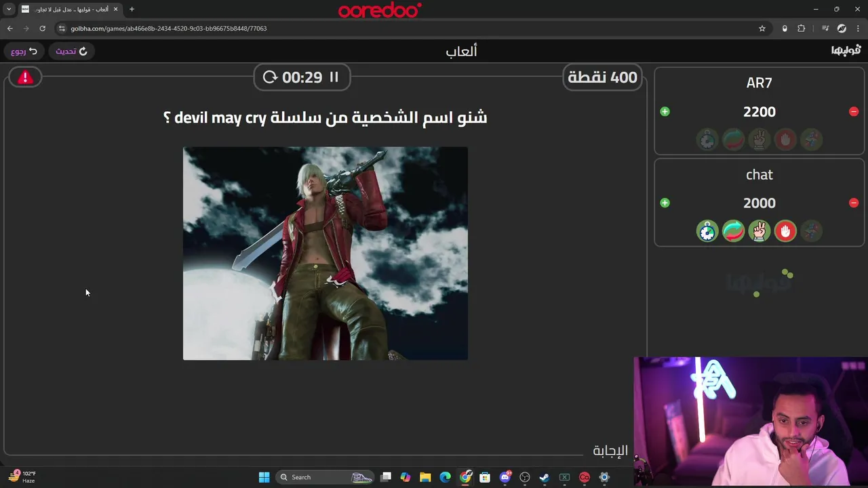Click AR7's score of 2200
The image size is (868, 488).
(759, 112)
